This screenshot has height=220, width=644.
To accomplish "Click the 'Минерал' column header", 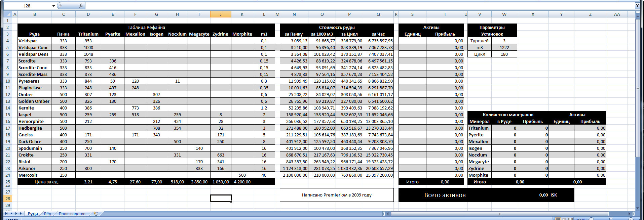I will point(480,121).
